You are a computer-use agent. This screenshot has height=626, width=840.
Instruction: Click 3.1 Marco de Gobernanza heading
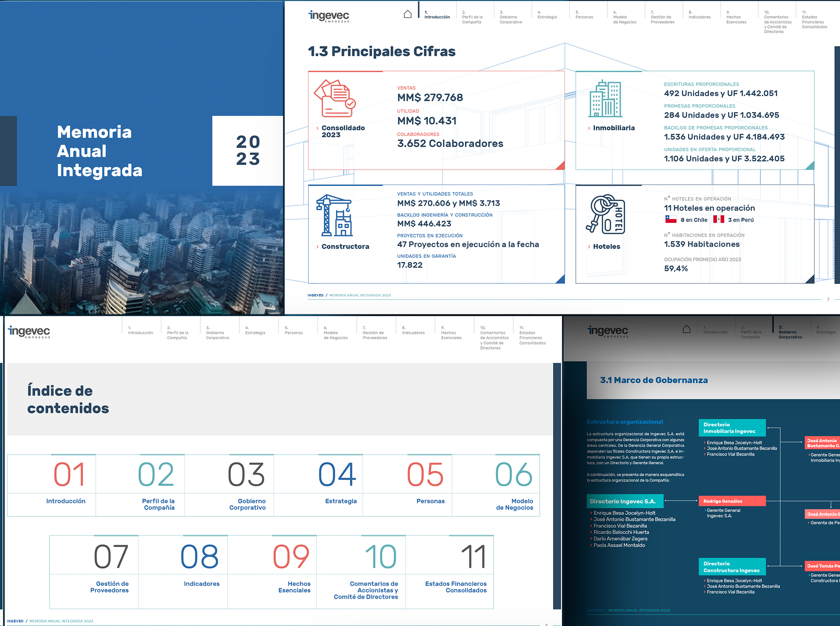pyautogui.click(x=654, y=380)
